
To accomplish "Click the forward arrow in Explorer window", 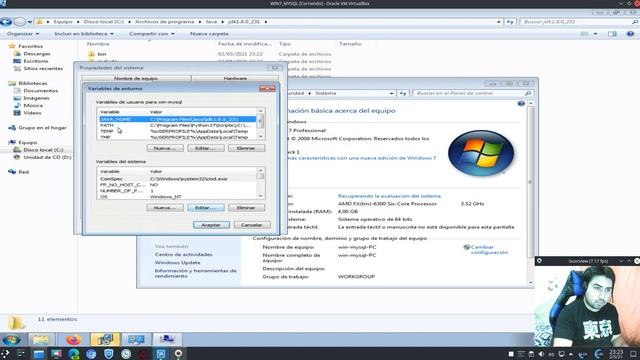I will click(19, 22).
